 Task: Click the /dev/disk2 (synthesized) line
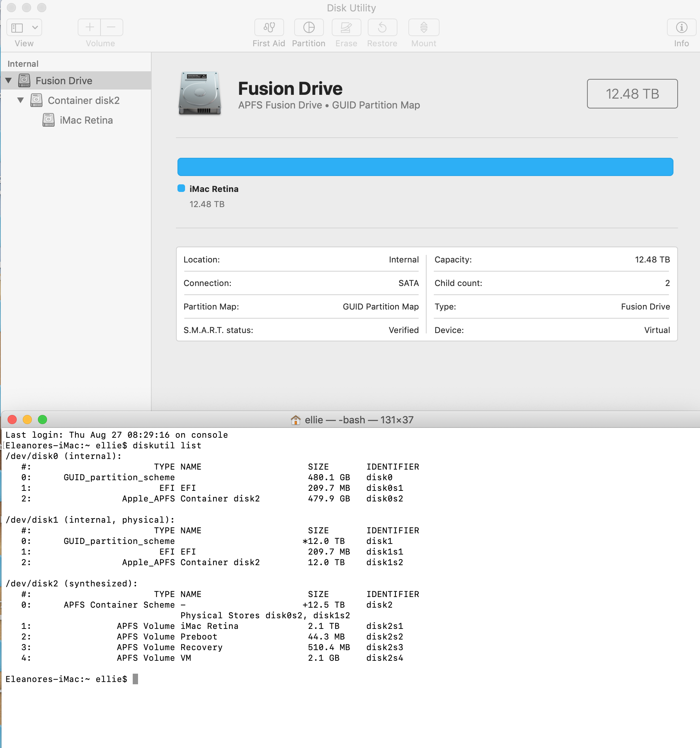(x=71, y=583)
